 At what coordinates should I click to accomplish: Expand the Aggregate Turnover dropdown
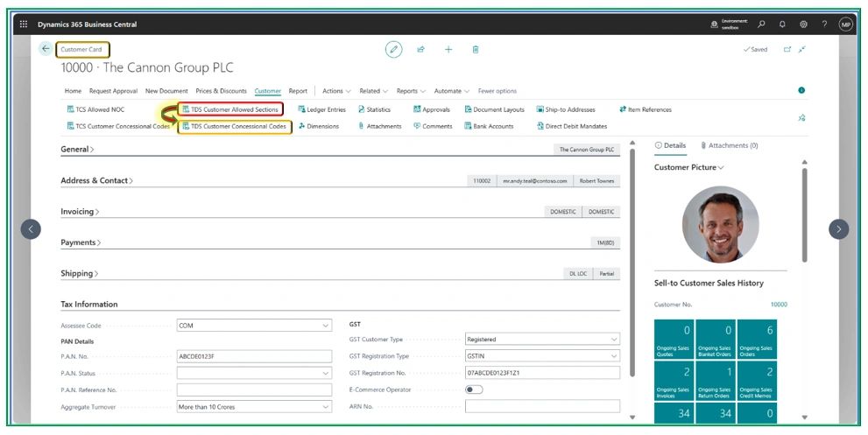pyautogui.click(x=254, y=406)
